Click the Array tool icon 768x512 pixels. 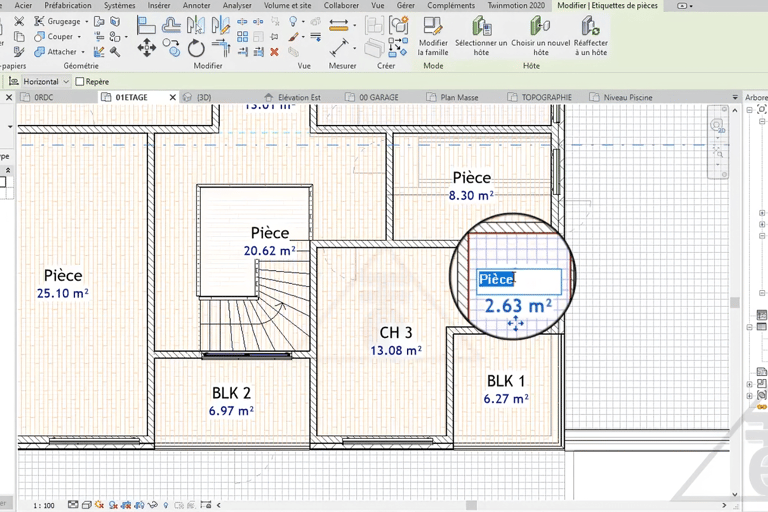click(x=242, y=37)
